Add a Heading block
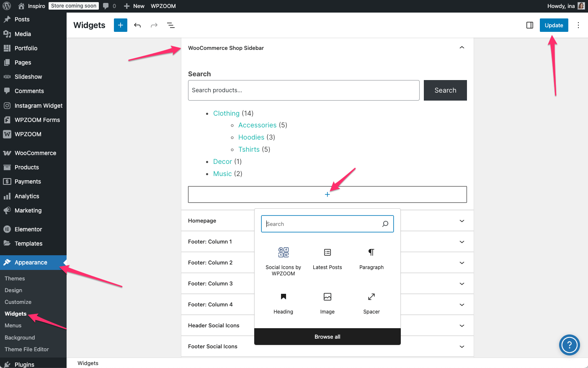The image size is (588, 368). (x=284, y=303)
